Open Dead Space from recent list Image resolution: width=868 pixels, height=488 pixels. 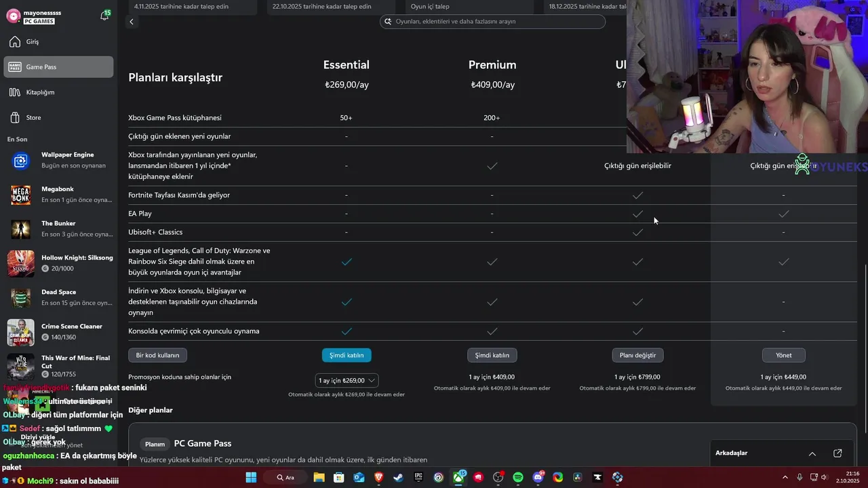tap(58, 298)
